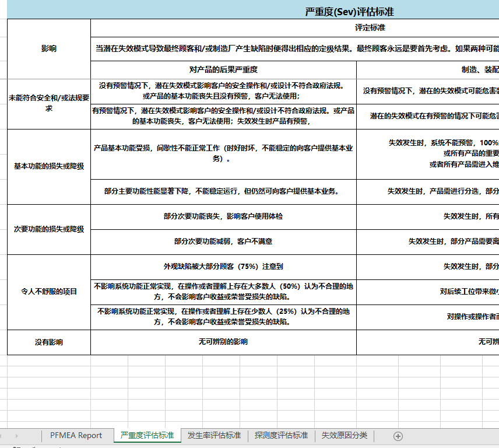The width and height of the screenshot is (499, 448).
Task: Select the active 严重度评估标准 tab
Action: [x=147, y=435]
